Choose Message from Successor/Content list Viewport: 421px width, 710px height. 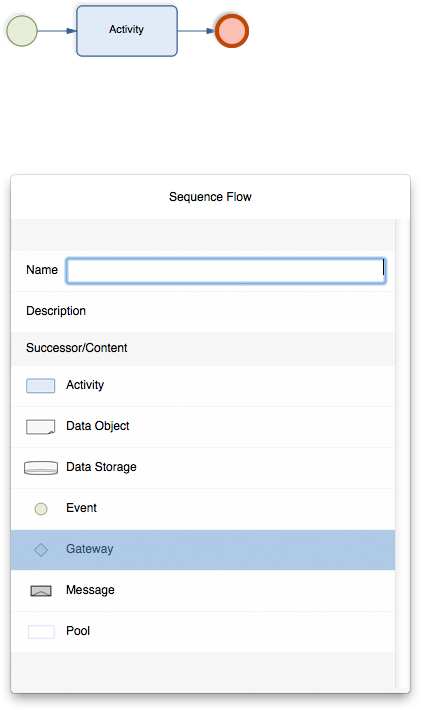[203, 591]
